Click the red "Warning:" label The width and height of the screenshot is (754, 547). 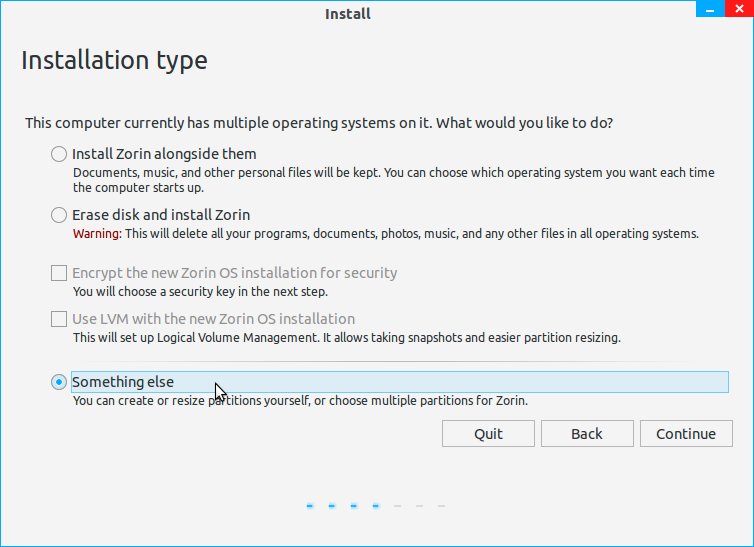coord(97,234)
